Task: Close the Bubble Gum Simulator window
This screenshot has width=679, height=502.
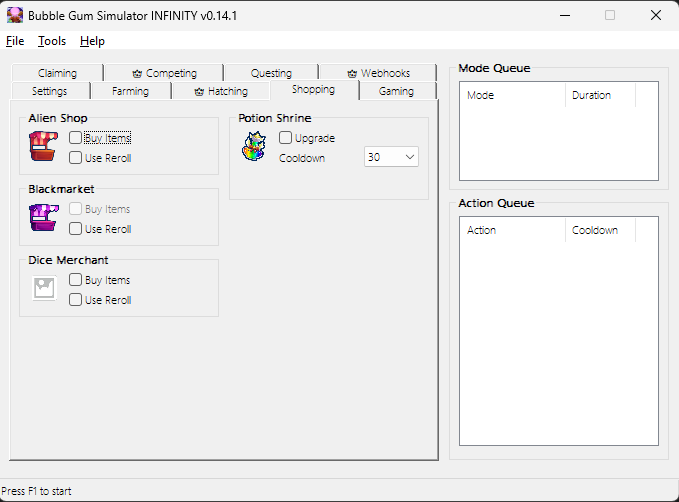Action: pos(656,16)
